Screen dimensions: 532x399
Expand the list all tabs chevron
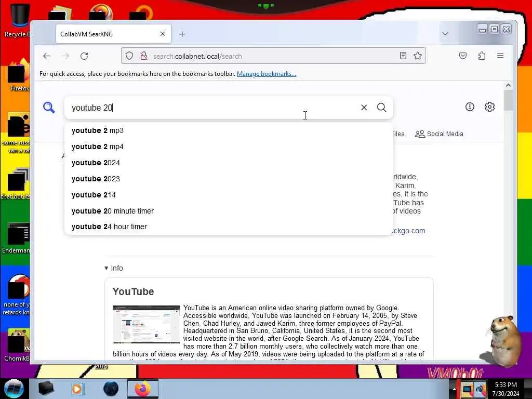click(445, 34)
